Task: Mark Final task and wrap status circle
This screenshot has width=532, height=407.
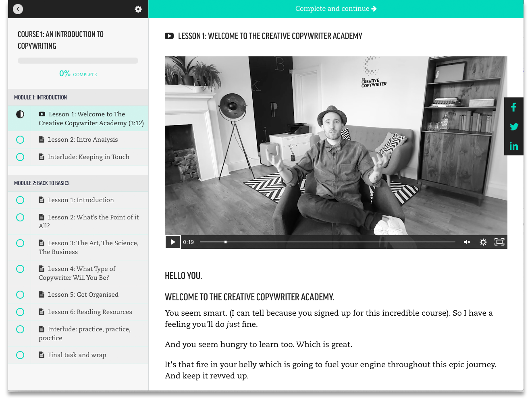Action: 20,355
